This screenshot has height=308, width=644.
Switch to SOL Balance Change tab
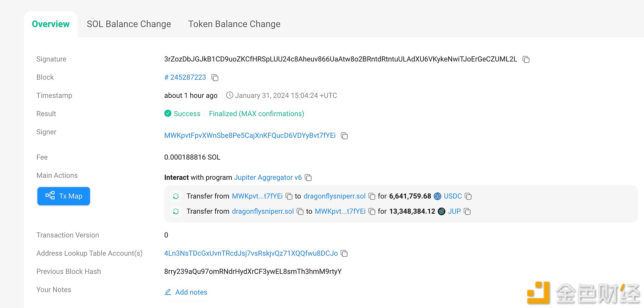(129, 24)
